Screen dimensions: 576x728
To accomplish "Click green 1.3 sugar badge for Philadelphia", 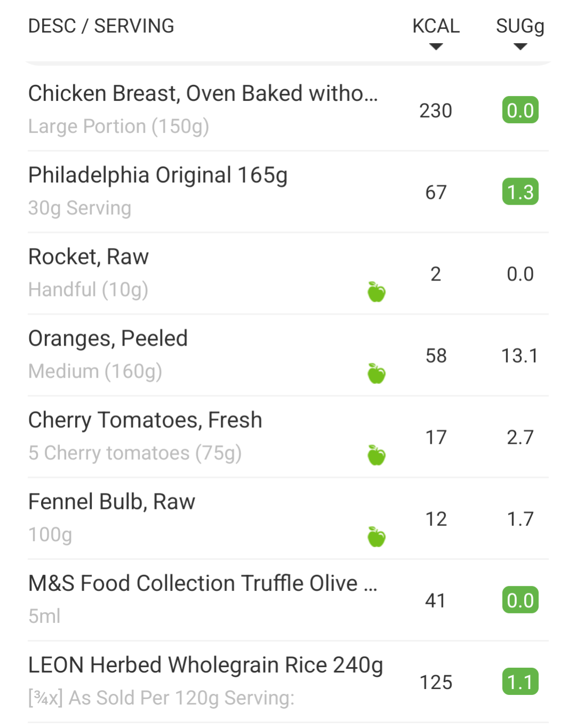I will [520, 192].
